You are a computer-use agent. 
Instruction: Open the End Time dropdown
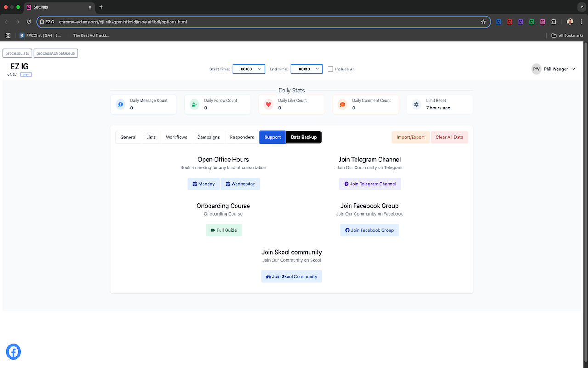point(306,69)
